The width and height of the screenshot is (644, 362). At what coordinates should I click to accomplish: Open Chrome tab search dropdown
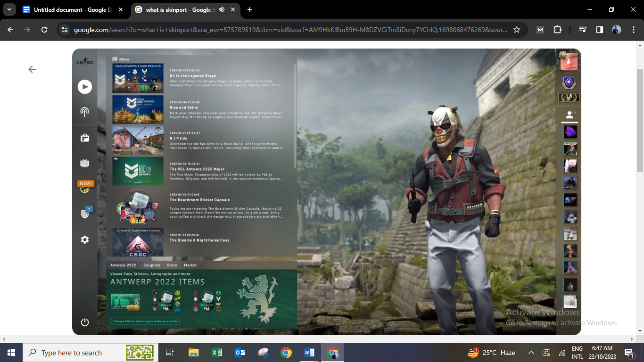click(x=9, y=9)
